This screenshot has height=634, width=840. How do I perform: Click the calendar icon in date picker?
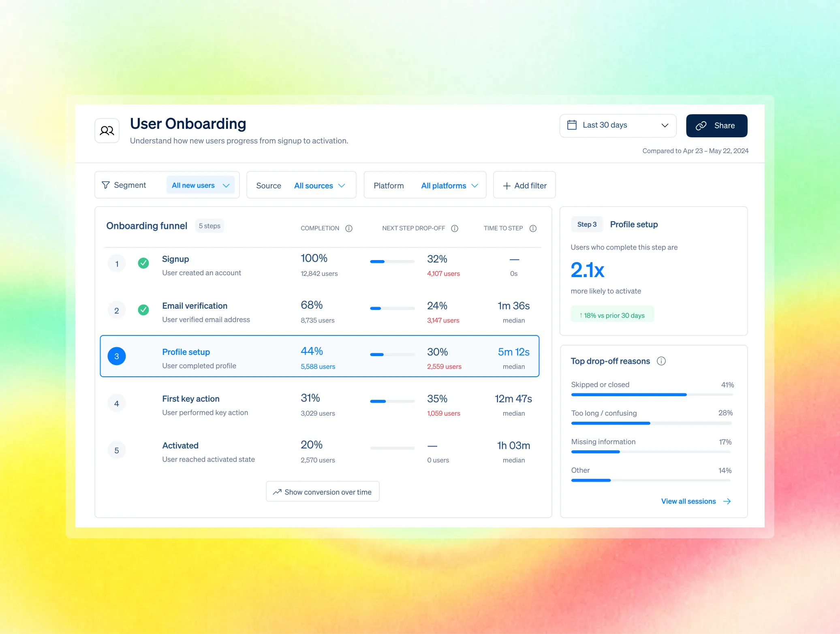(x=572, y=125)
